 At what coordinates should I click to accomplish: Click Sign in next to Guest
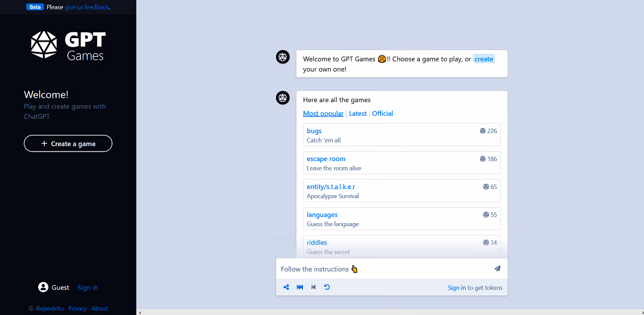88,288
